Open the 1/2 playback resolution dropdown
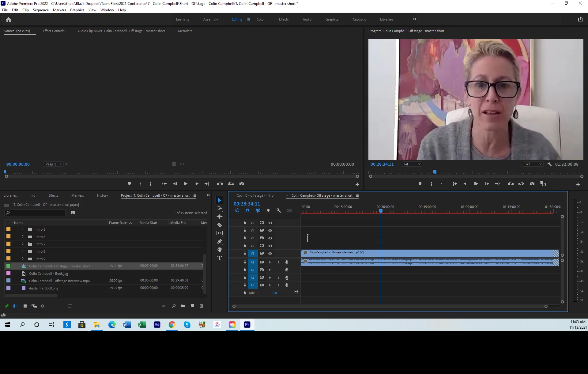The image size is (588, 374). pyautogui.click(x=533, y=164)
